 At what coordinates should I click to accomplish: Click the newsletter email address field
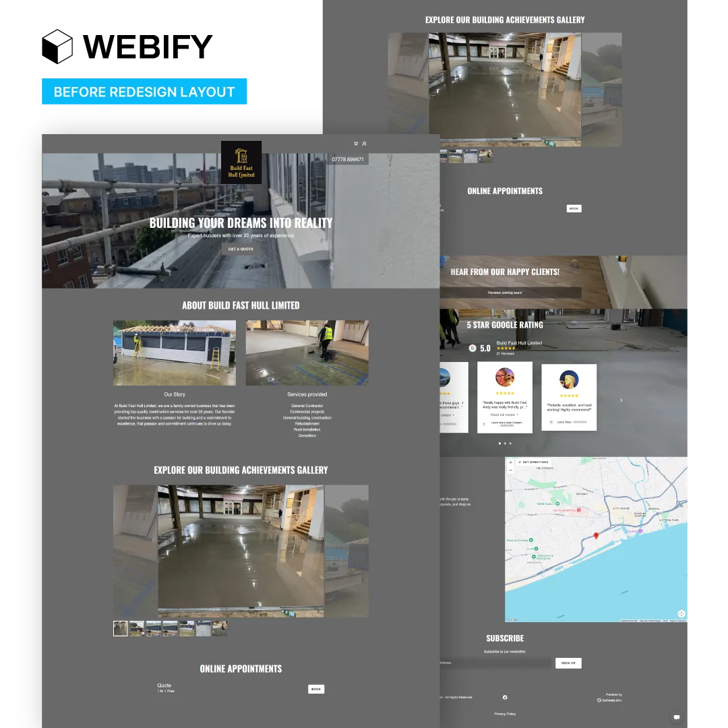[495, 663]
